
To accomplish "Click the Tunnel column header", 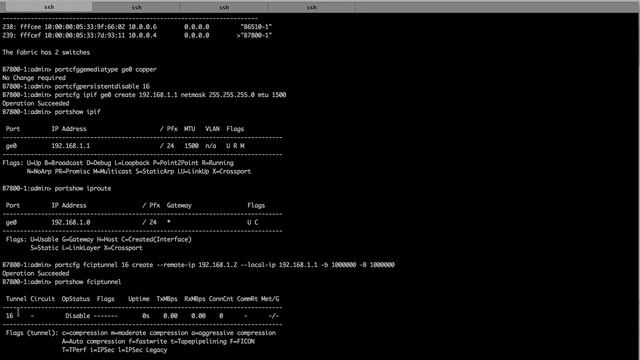I will tap(16, 299).
